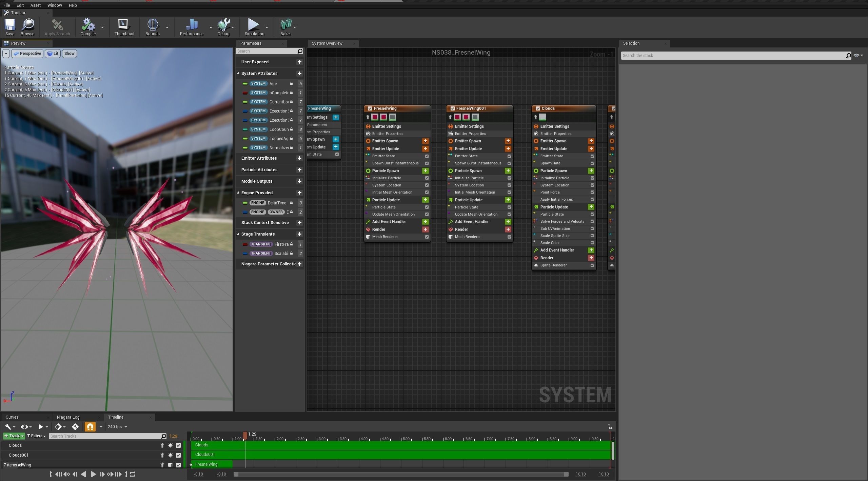Viewport: 868px width, 481px height.
Task: Click the Lit view mode button
Action: coord(53,54)
